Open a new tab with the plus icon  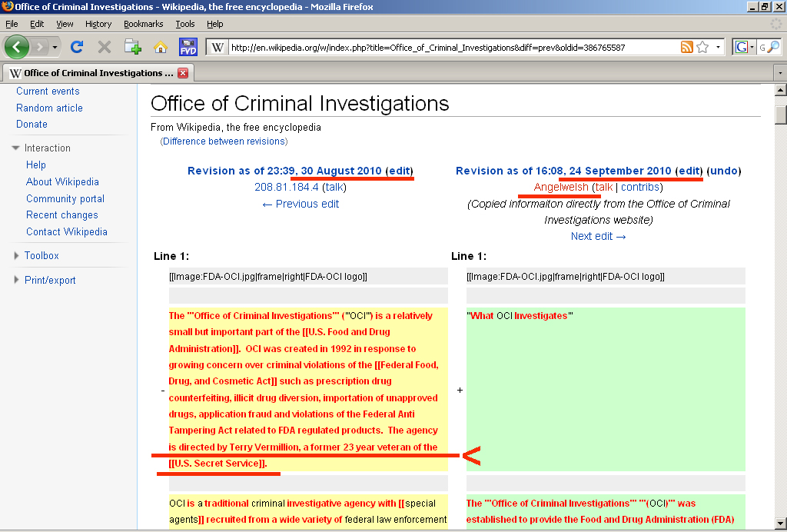point(132,47)
